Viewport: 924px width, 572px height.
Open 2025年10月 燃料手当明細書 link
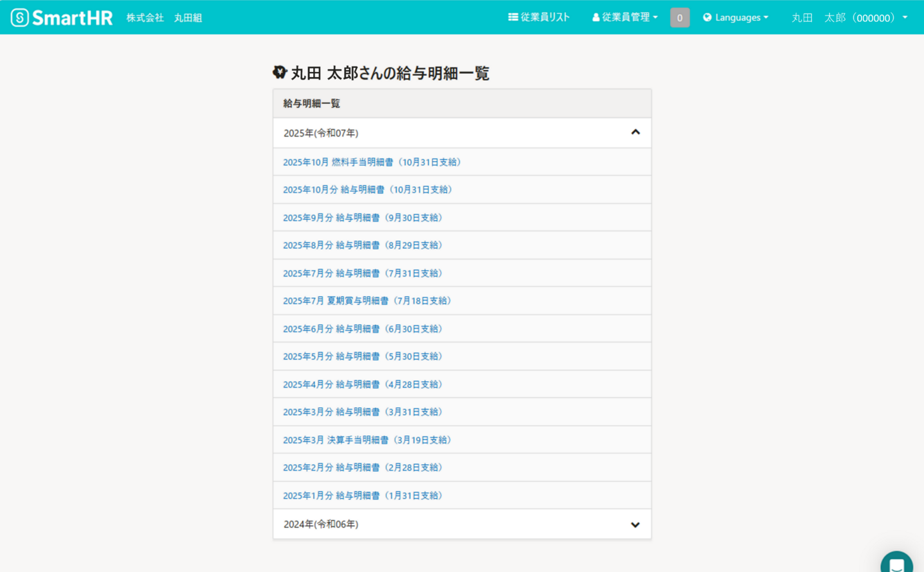[372, 162]
